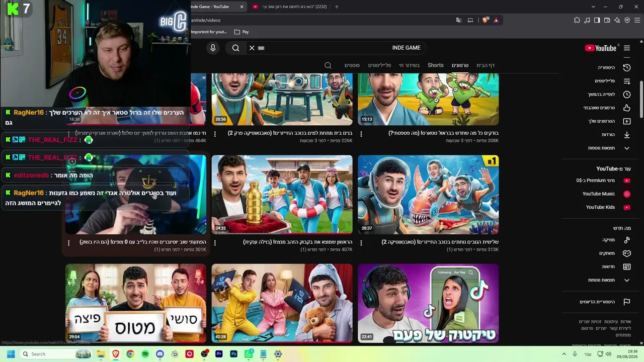The image size is (644, 362).
Task: Clear the search box with the X
Action: (x=252, y=48)
